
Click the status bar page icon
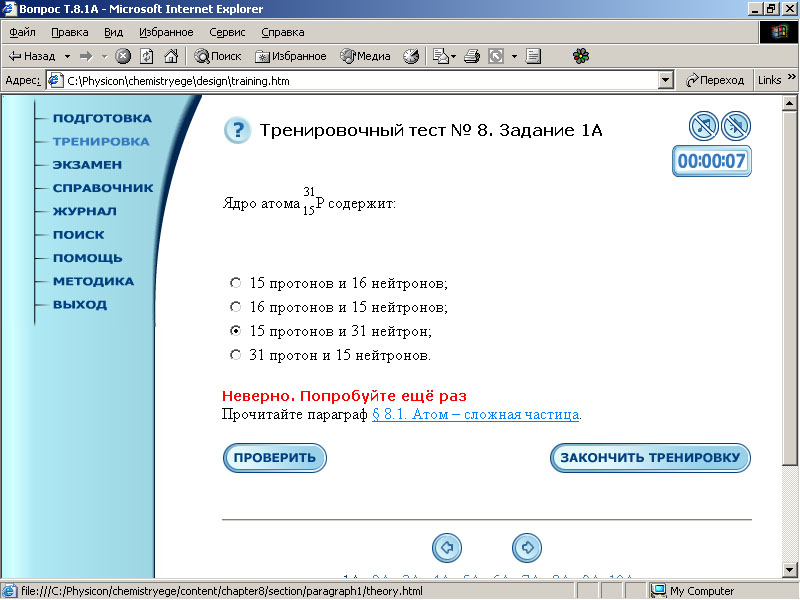point(10,591)
